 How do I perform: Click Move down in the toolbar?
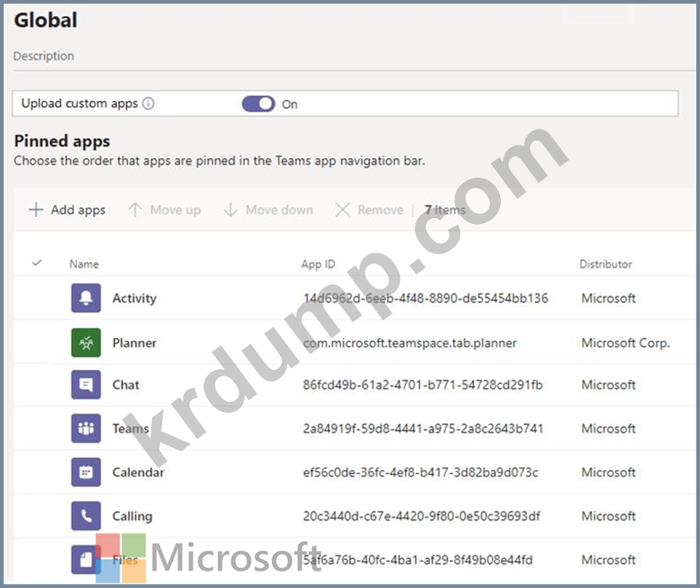268,210
